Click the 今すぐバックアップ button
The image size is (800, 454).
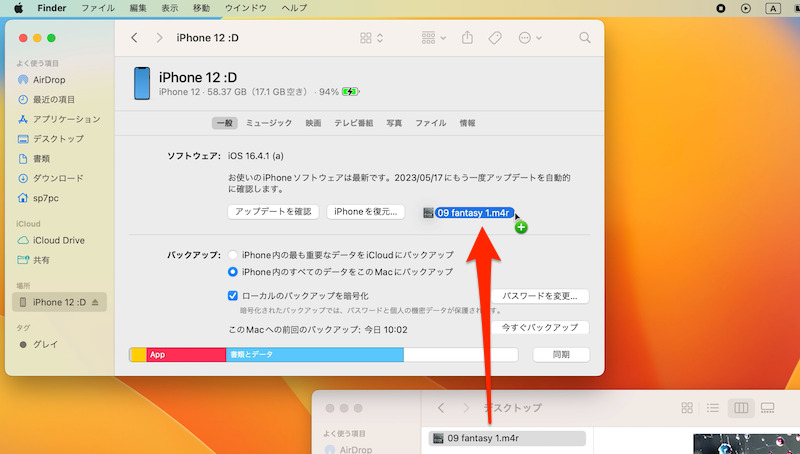tap(540, 328)
